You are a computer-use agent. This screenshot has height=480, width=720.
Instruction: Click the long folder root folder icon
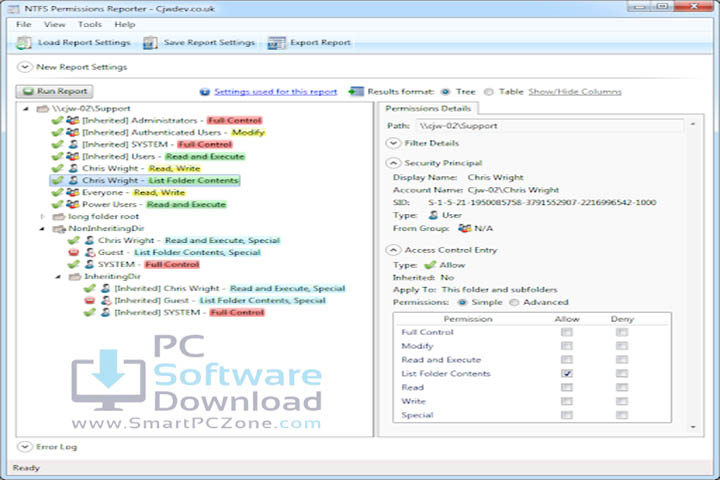pyautogui.click(x=58, y=216)
